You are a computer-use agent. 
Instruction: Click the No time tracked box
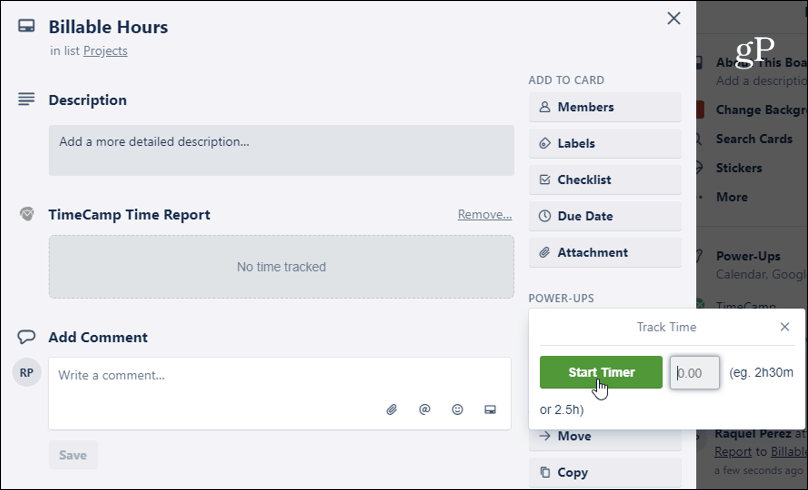point(281,267)
